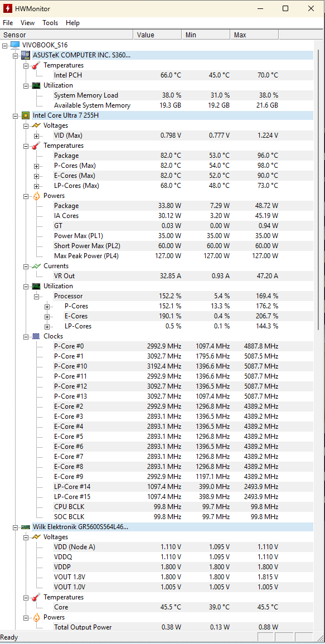Expand the VID (Max) entry

(37, 135)
